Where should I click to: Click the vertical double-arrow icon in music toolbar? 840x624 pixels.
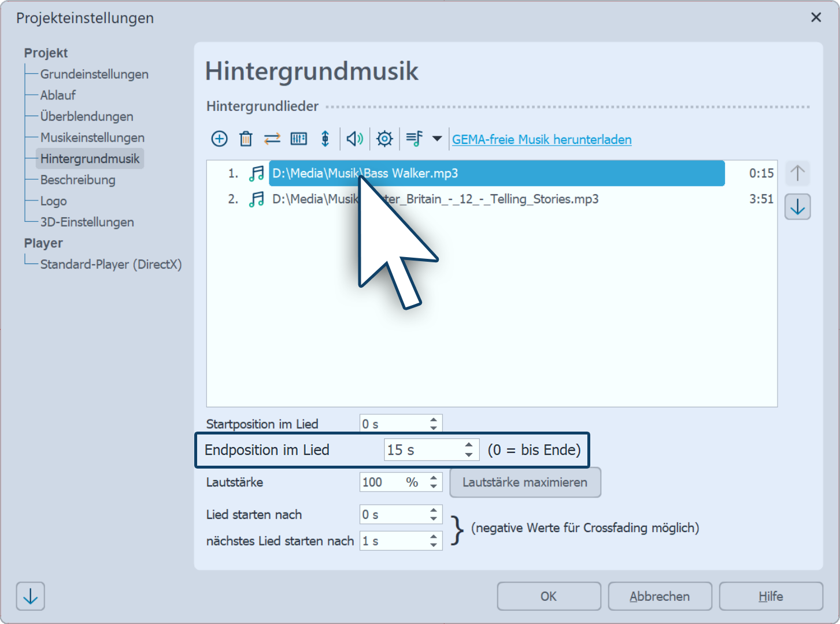point(325,139)
